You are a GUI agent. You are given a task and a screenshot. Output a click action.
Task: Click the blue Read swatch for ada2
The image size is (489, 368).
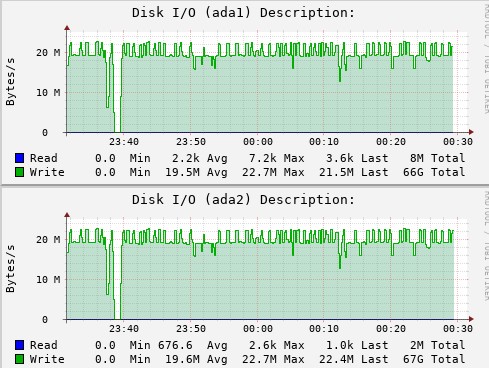click(x=20, y=345)
